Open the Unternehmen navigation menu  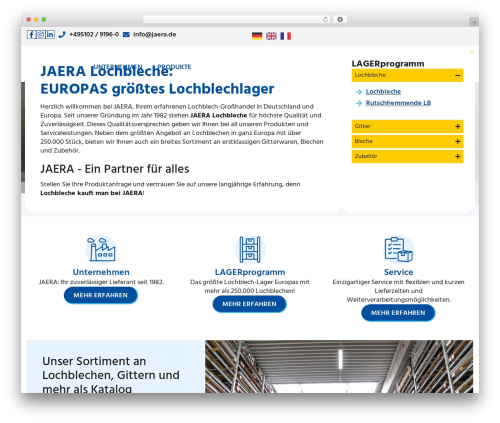(x=118, y=67)
